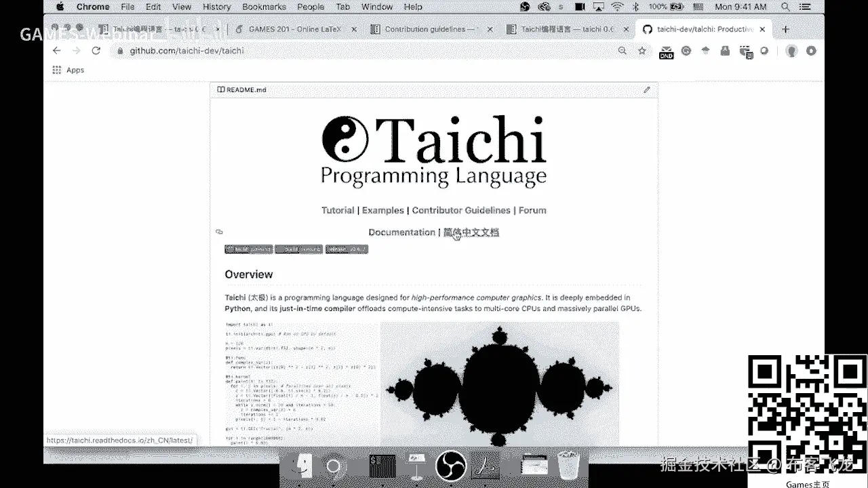Open the Contributor Guidelines link
The width and height of the screenshot is (868, 488).
pos(461,210)
